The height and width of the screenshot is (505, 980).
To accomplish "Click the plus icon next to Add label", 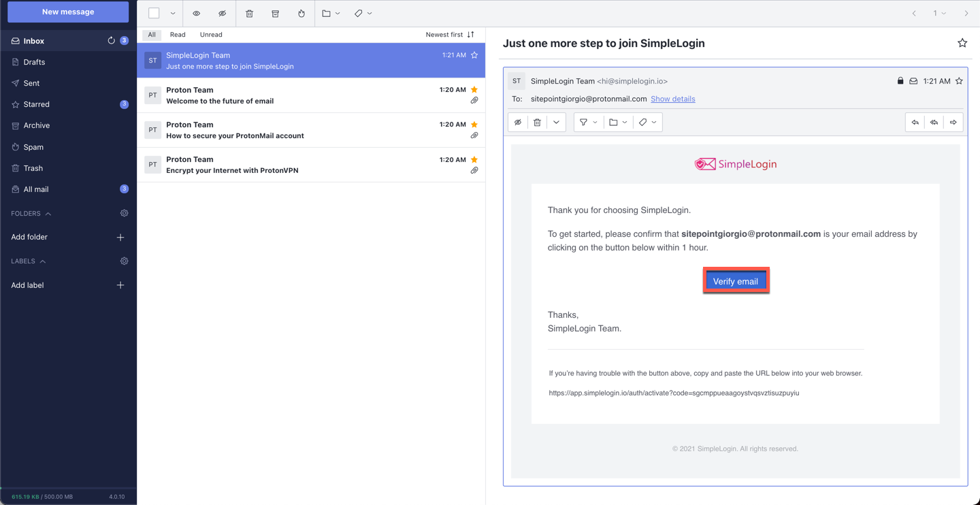I will [x=120, y=285].
